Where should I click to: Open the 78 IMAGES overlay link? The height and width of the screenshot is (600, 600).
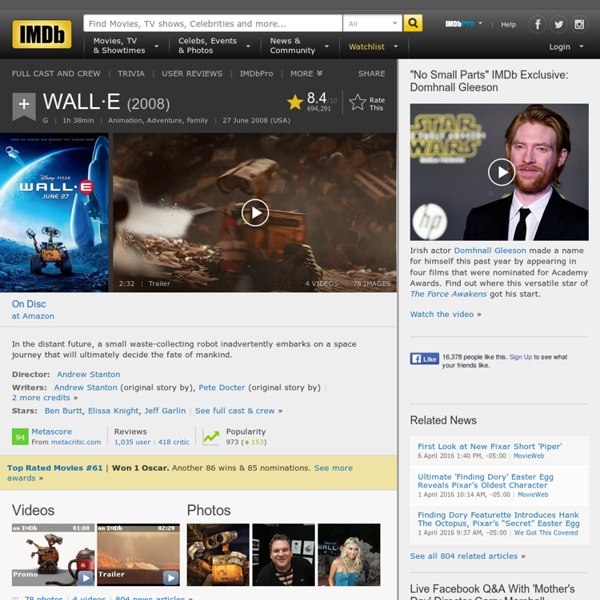click(x=372, y=284)
